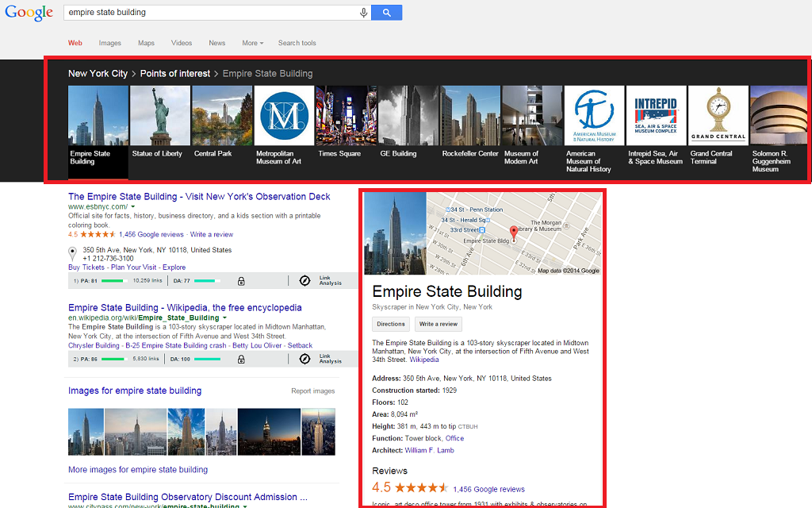This screenshot has height=508, width=812.
Task: Click the Google logo
Action: coord(29,13)
